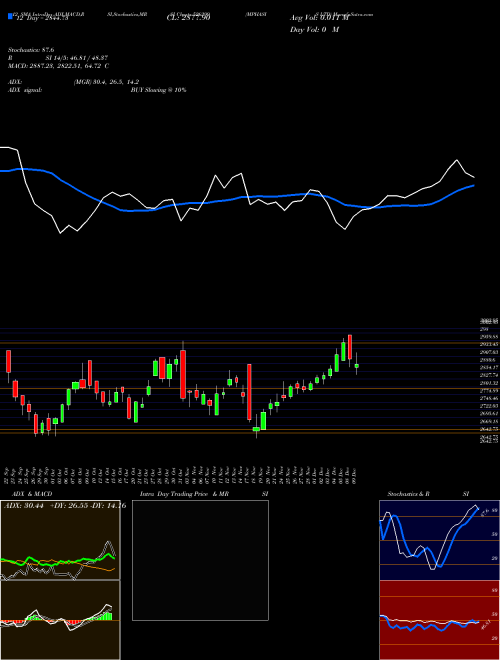Click the blue 12 Day SMA legend square
The image size is (500, 660).
10,16
